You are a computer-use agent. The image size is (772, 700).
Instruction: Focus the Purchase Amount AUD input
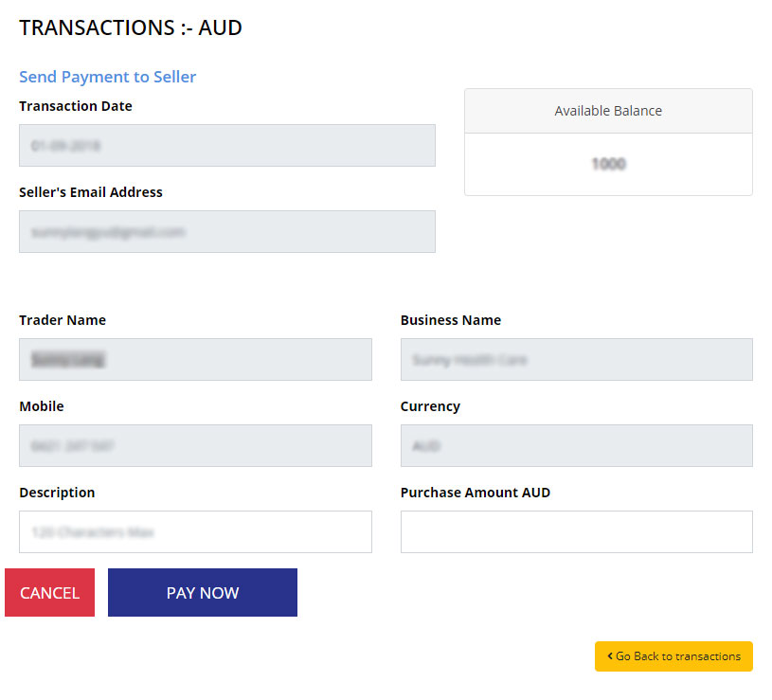click(576, 532)
